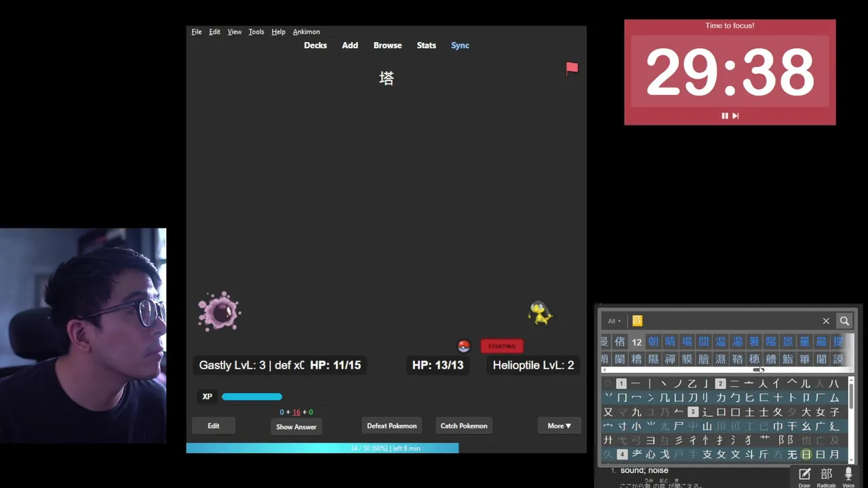This screenshot has height=488, width=868.
Task: Open the Radicals 部 input panel
Action: coord(826,477)
